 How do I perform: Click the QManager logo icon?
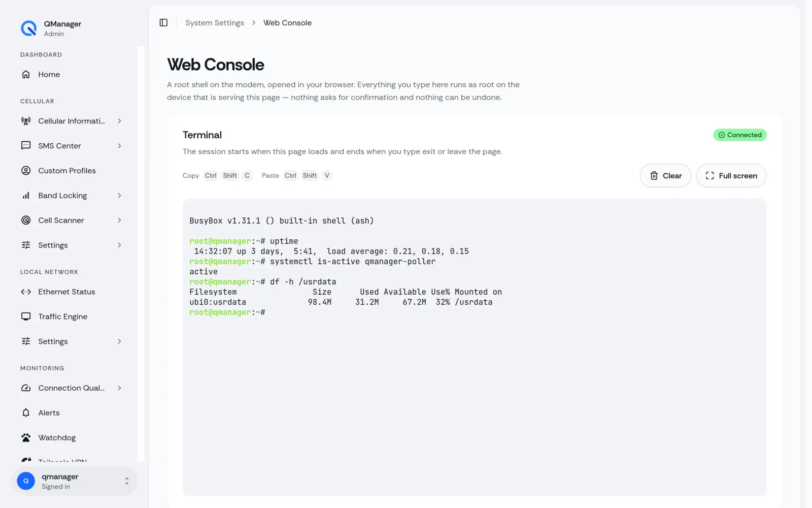[29, 28]
